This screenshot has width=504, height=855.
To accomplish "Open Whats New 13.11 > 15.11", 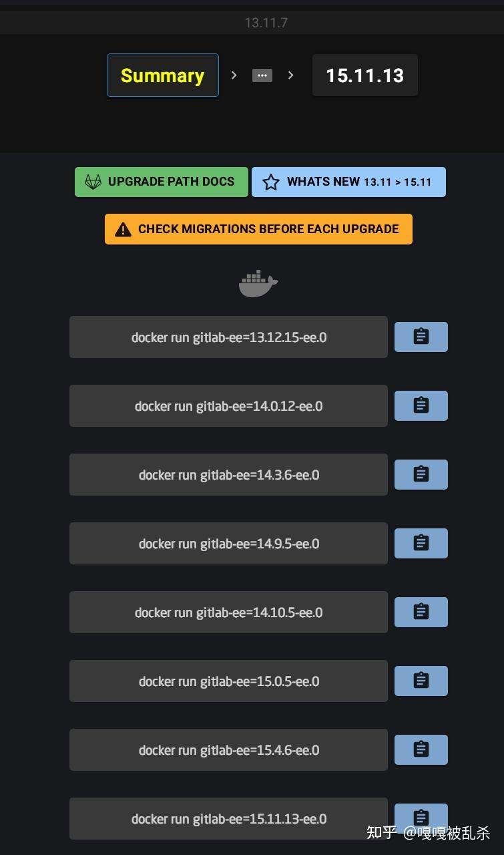I will pyautogui.click(x=348, y=182).
